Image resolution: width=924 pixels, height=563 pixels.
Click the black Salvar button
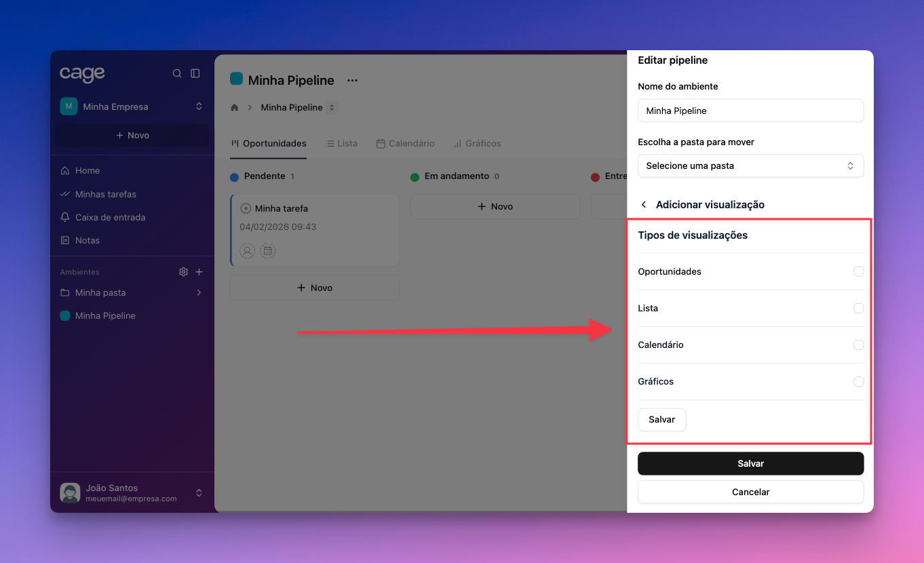[750, 464]
